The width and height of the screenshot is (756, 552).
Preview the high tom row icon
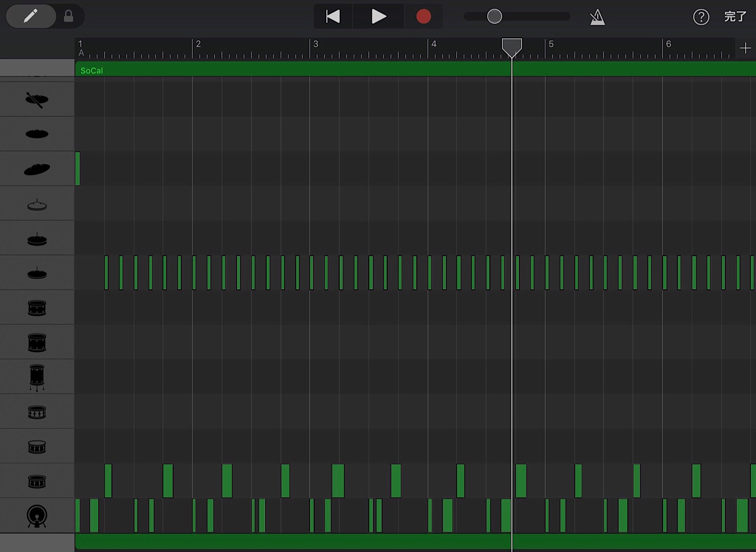point(37,308)
